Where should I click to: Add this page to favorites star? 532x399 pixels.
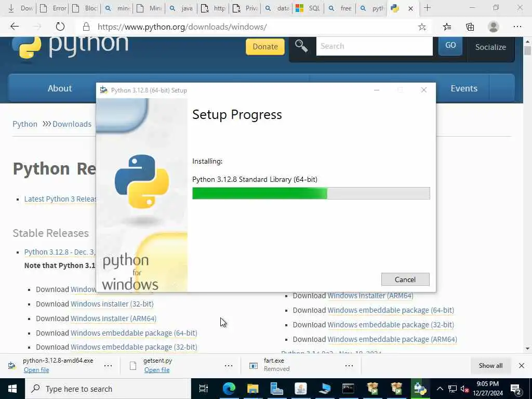[x=422, y=27]
